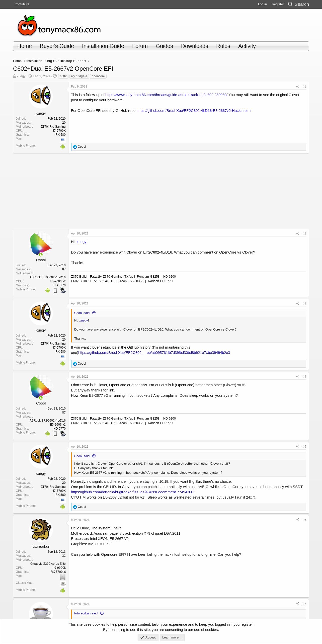Open the Installation Guide menu
Viewport: 322px width, 644px height.
pos(103,46)
